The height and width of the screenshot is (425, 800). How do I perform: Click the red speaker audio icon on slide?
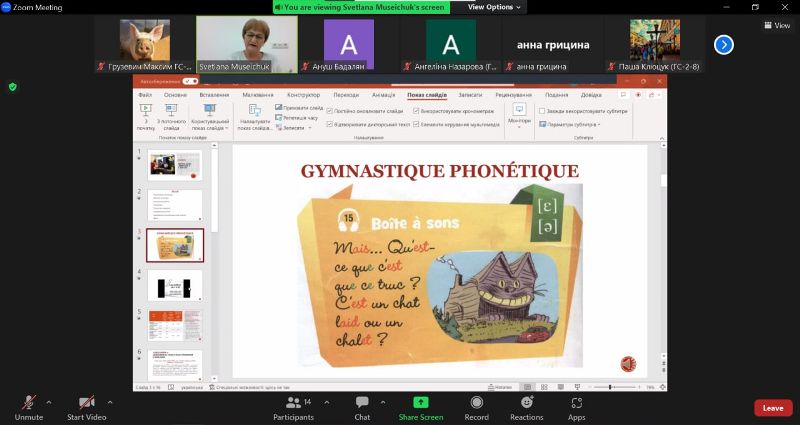[x=628, y=364]
